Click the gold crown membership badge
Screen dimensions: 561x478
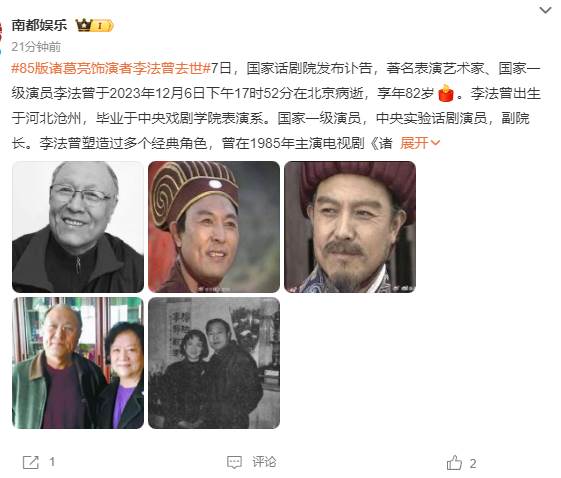(x=84, y=25)
